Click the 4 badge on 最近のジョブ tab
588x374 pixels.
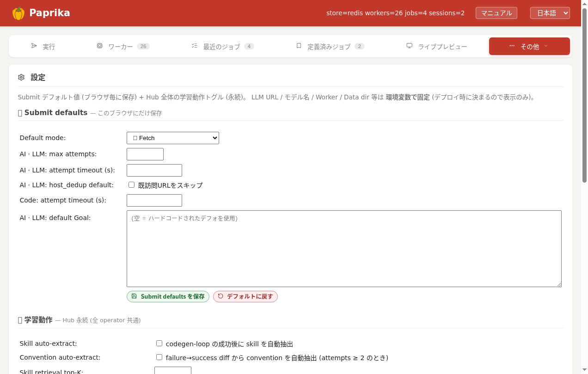249,46
